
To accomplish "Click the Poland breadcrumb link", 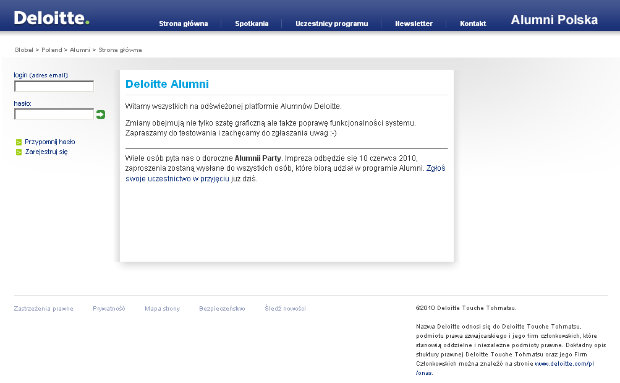I will pos(52,50).
